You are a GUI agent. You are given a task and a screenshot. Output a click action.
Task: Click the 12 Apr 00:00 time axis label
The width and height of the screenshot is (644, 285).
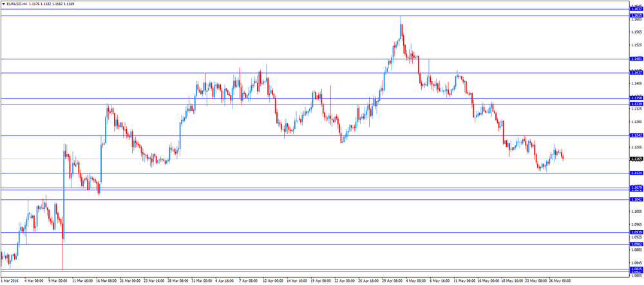click(273, 281)
